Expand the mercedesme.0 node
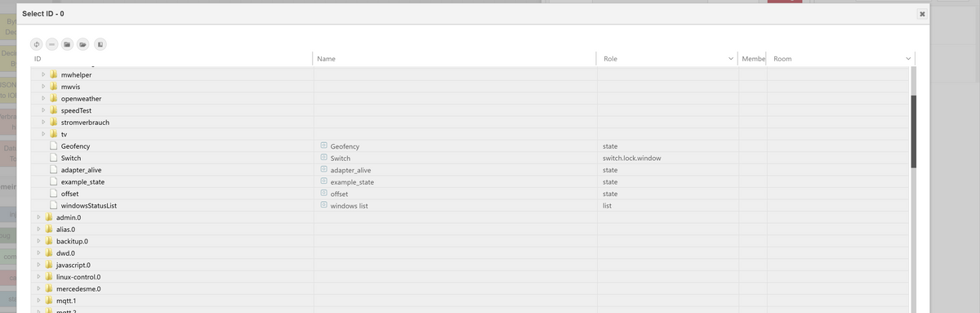This screenshot has height=313, width=980. (x=38, y=288)
